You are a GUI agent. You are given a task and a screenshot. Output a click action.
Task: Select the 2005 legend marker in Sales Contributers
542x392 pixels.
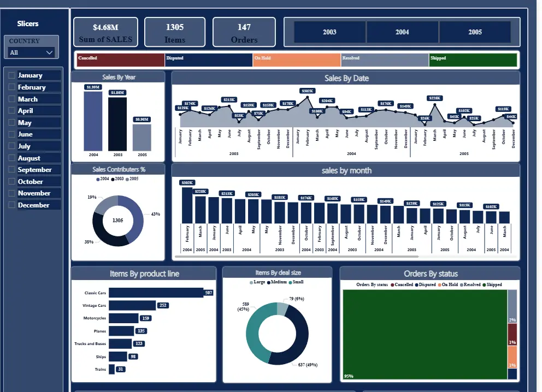127,179
